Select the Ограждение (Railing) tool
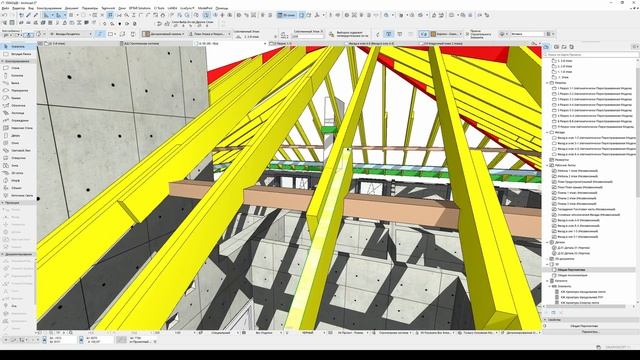 point(18,120)
